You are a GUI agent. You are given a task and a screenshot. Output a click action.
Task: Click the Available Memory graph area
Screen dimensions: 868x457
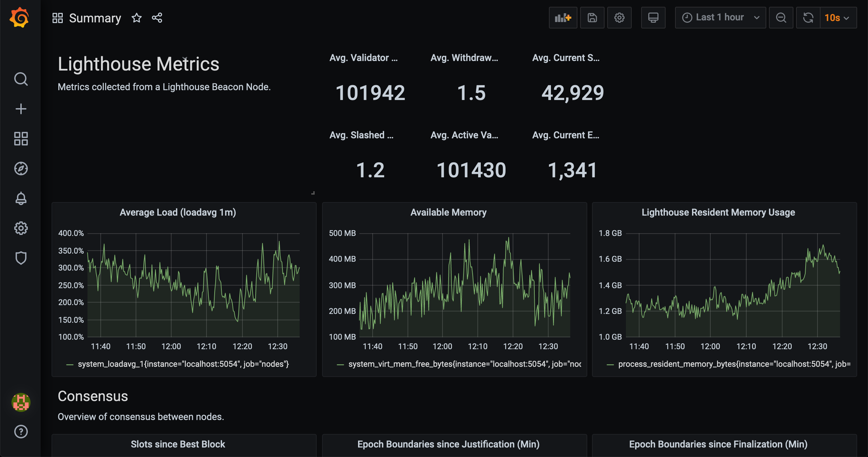pyautogui.click(x=465, y=285)
